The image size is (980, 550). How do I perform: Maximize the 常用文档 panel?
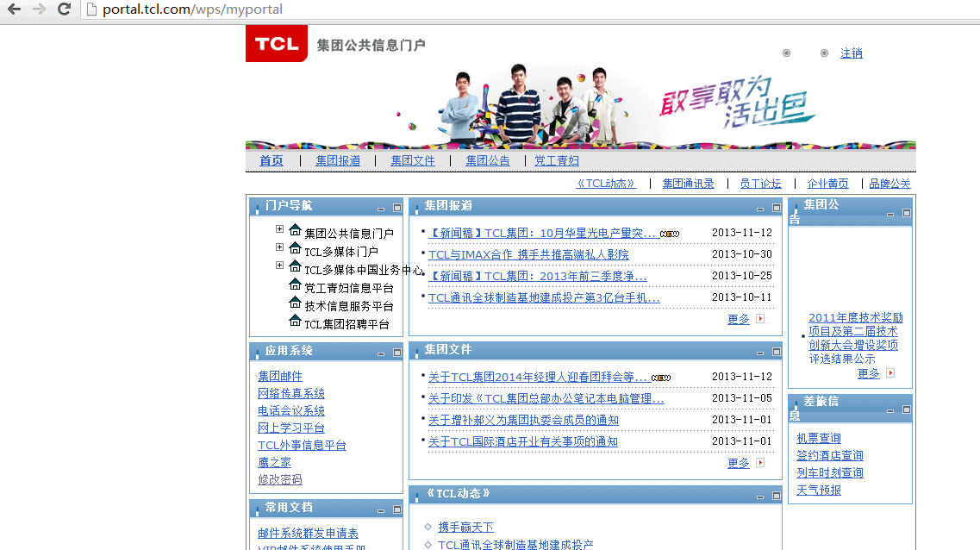click(x=396, y=509)
